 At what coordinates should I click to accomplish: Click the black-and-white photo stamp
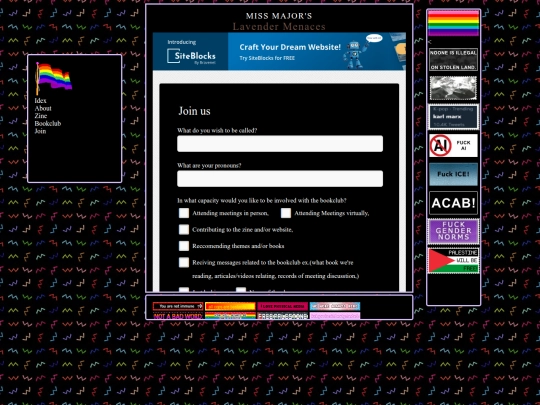point(453,88)
